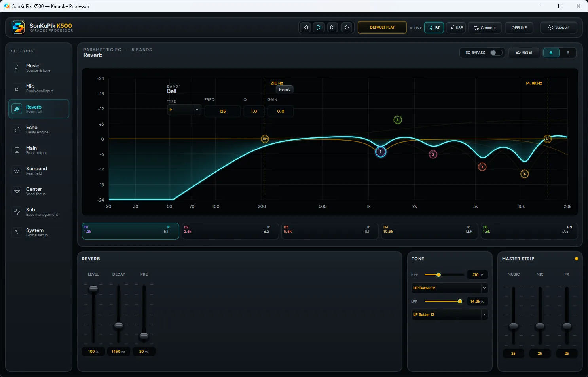Open the HP Butter 12 filter dropdown

[450, 288]
